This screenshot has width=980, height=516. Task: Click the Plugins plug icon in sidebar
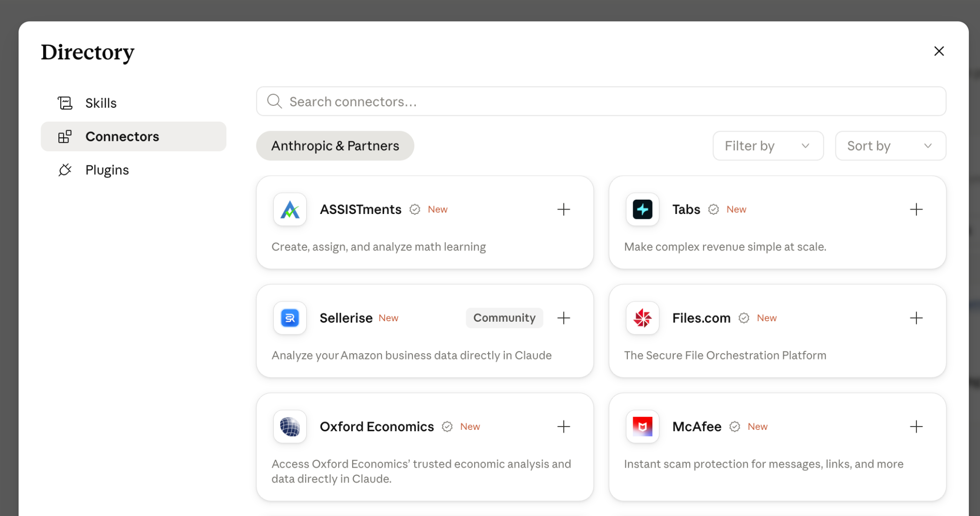(x=65, y=170)
